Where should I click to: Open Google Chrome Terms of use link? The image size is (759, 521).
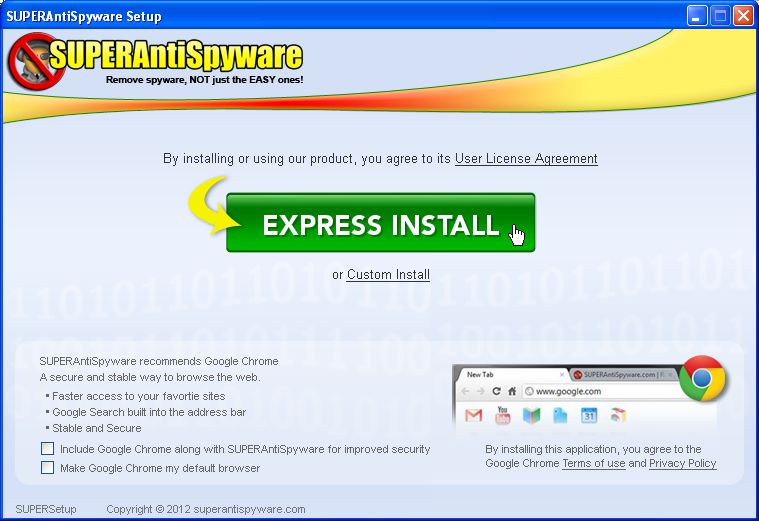pos(593,464)
